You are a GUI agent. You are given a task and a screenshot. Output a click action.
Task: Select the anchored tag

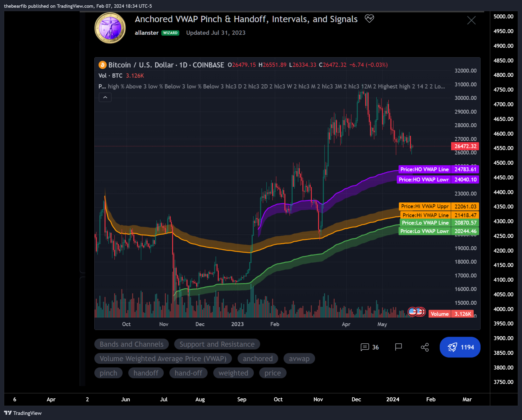(x=258, y=359)
